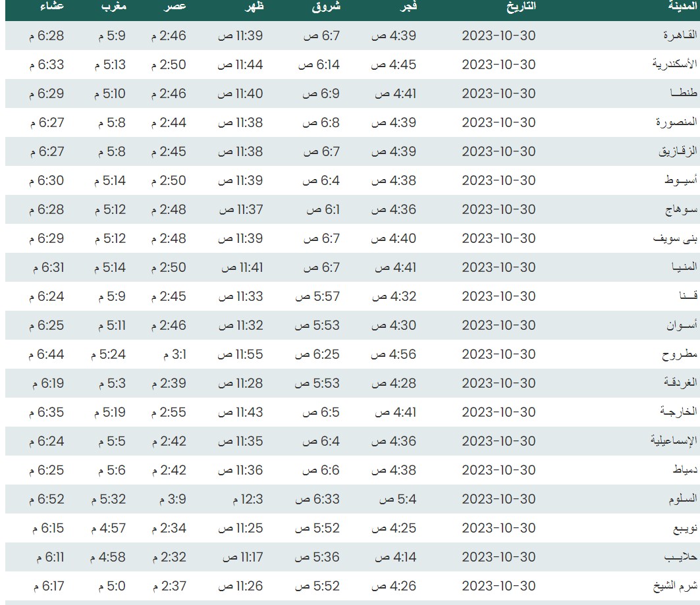Click the مغرب column header
Viewport: 700px width, 605px height.
115,6
